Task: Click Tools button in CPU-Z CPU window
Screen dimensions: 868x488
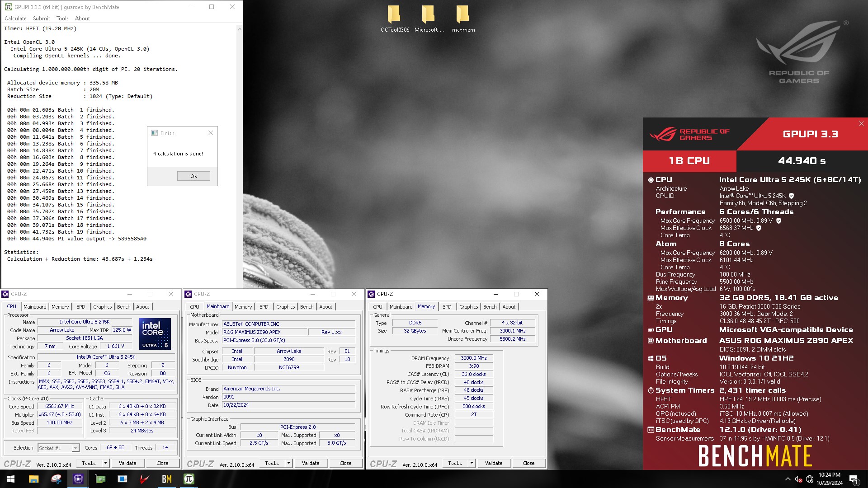Action: (89, 463)
